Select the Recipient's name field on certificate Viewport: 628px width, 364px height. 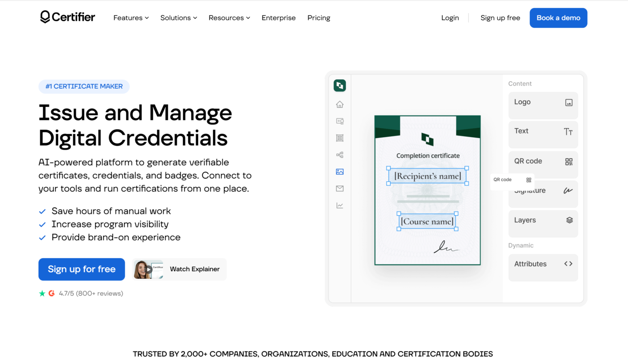pos(427,176)
